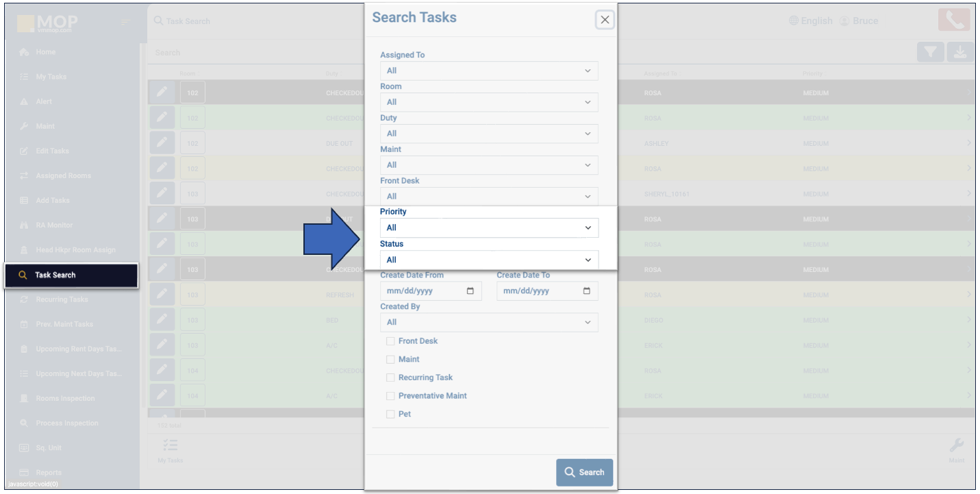Click the pencil edit icon for first row
980x494 pixels.
point(162,92)
